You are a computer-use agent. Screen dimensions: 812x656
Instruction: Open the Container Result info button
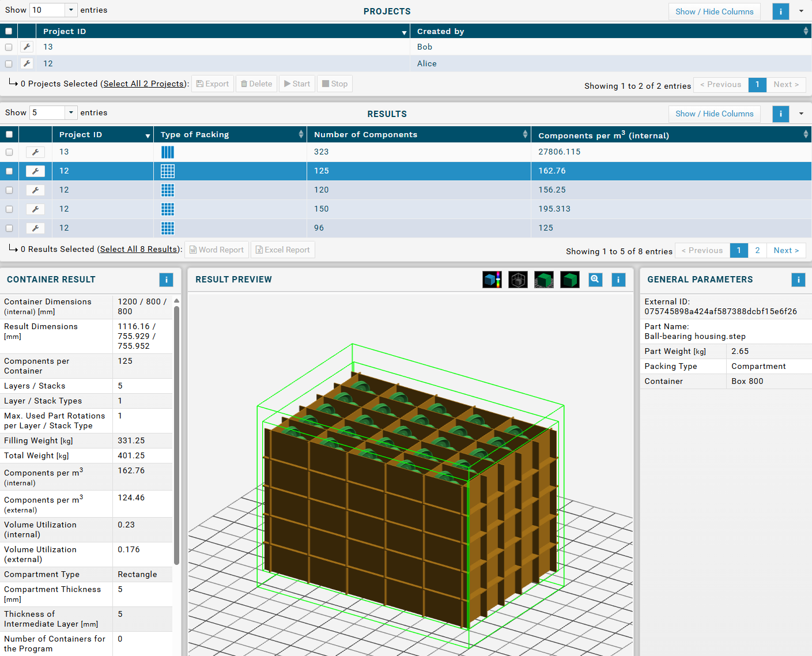tap(166, 280)
